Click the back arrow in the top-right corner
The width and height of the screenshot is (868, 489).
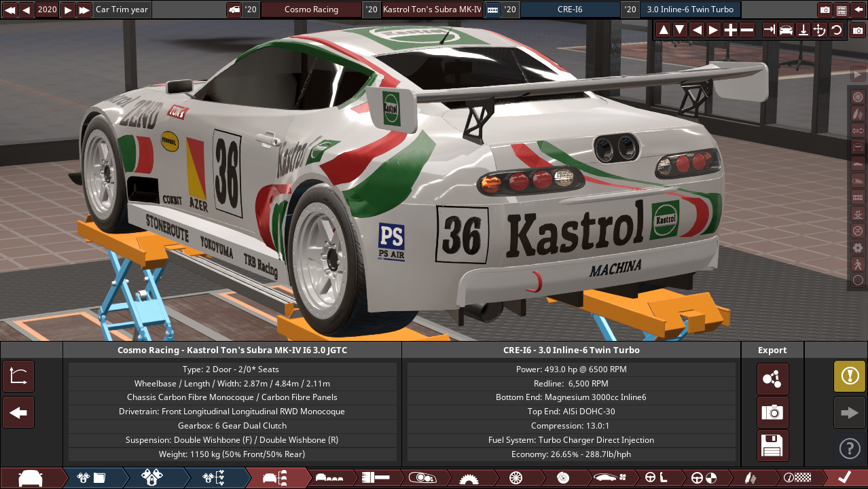pyautogui.click(x=858, y=10)
